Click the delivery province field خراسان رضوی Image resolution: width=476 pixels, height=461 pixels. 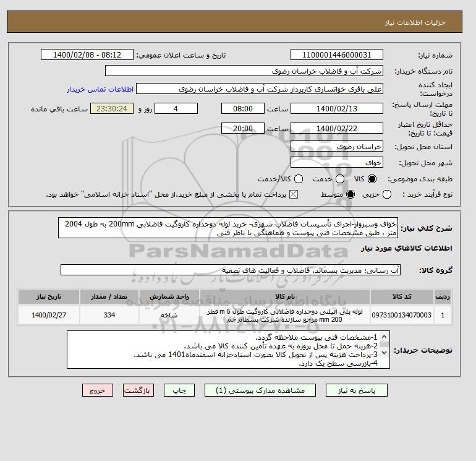pos(337,147)
